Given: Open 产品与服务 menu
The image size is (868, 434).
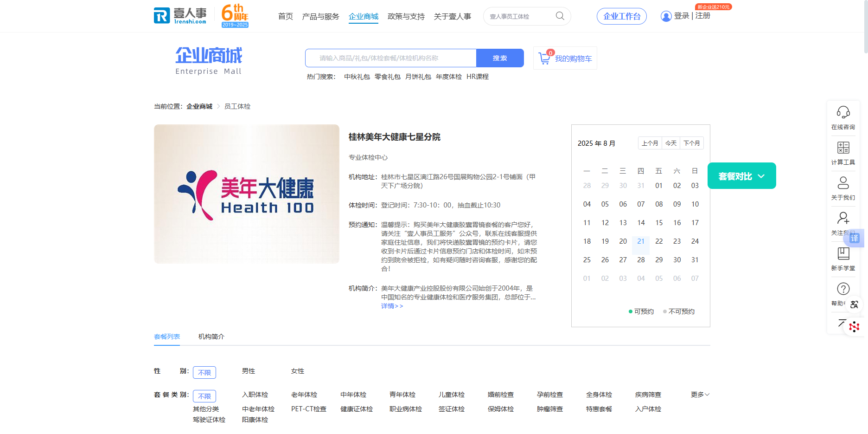Looking at the screenshot, I should (320, 16).
